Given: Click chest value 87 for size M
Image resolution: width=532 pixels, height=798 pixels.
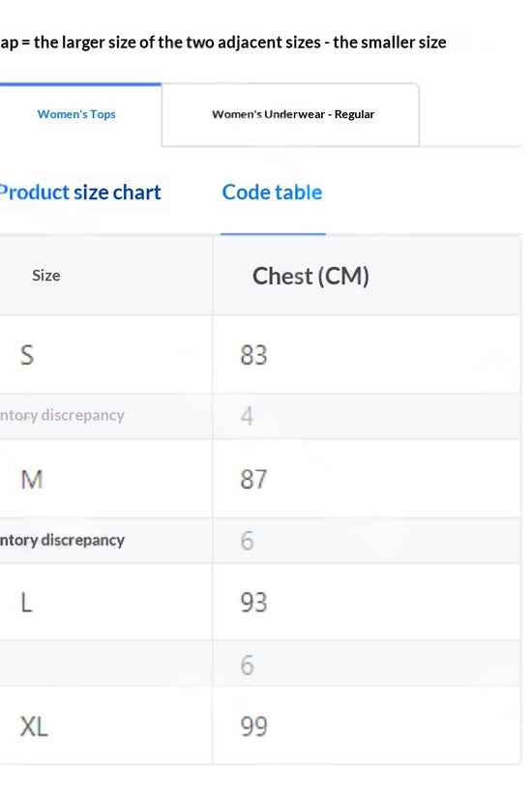Looking at the screenshot, I should (x=253, y=480).
